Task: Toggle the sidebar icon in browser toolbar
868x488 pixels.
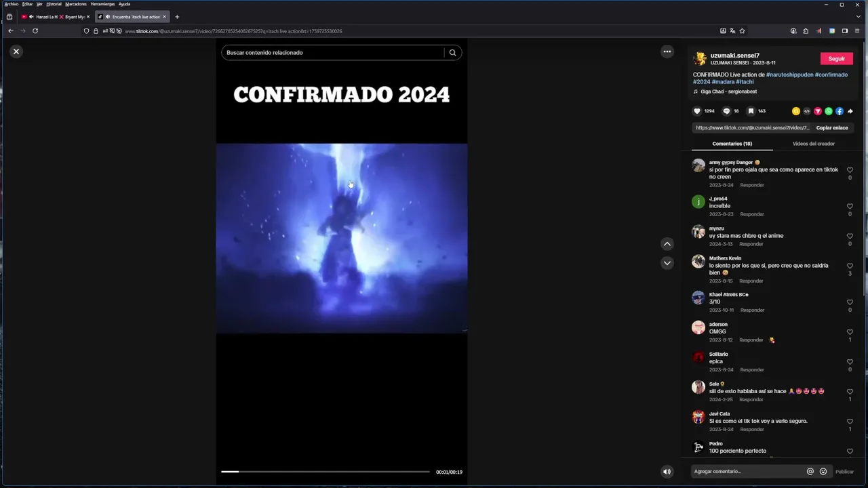Action: pos(845,30)
